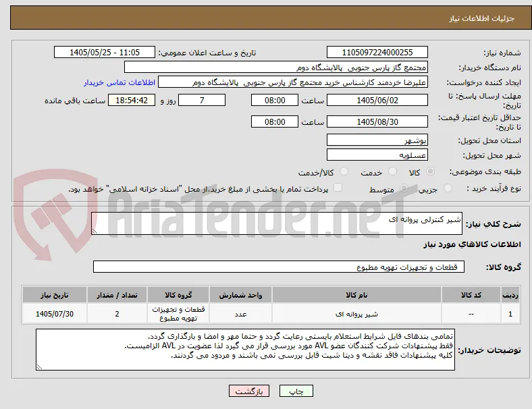The image size is (532, 409).
Task: Click table cell عدد unit
Action: pyautogui.click(x=240, y=314)
